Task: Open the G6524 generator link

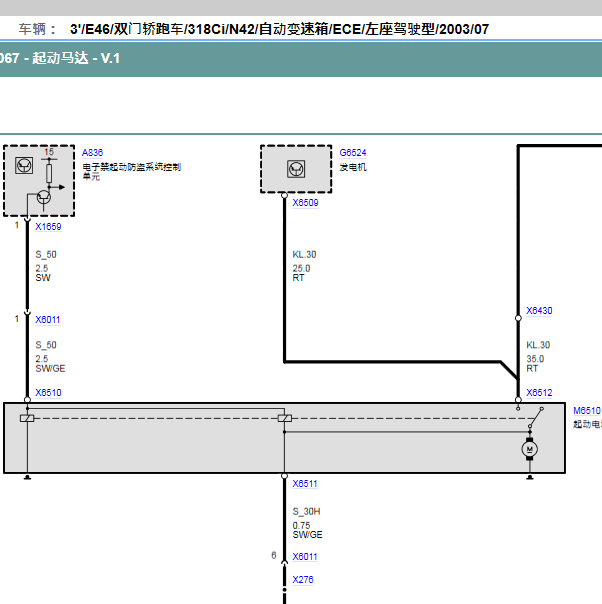Action: (352, 151)
